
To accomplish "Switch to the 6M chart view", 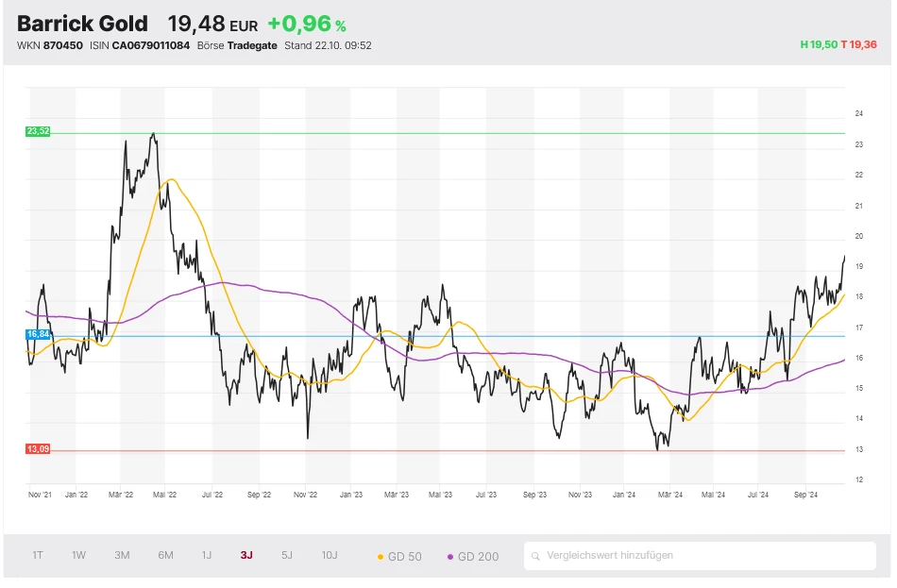I will [164, 556].
